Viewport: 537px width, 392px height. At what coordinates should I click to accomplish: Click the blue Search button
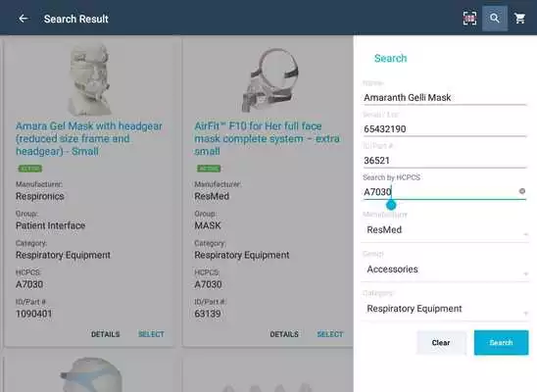pyautogui.click(x=501, y=343)
